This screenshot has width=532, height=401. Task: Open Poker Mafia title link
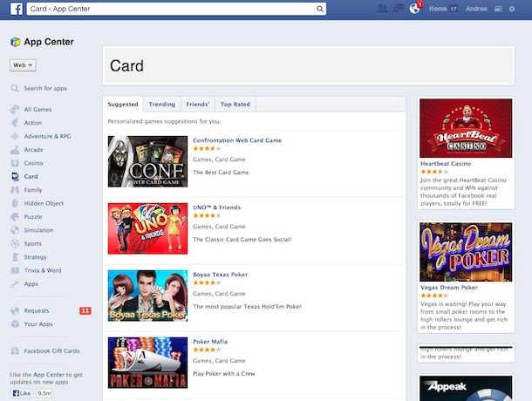210,342
